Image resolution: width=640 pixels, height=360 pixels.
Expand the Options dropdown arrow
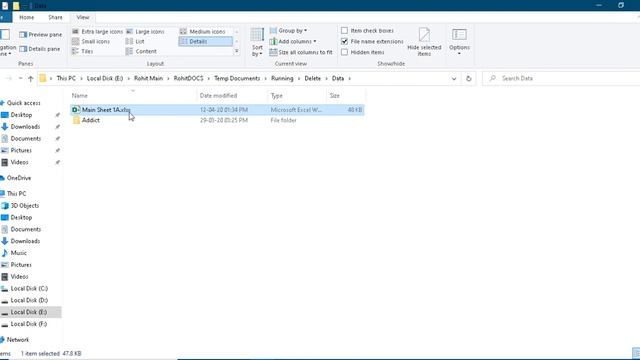tap(459, 53)
